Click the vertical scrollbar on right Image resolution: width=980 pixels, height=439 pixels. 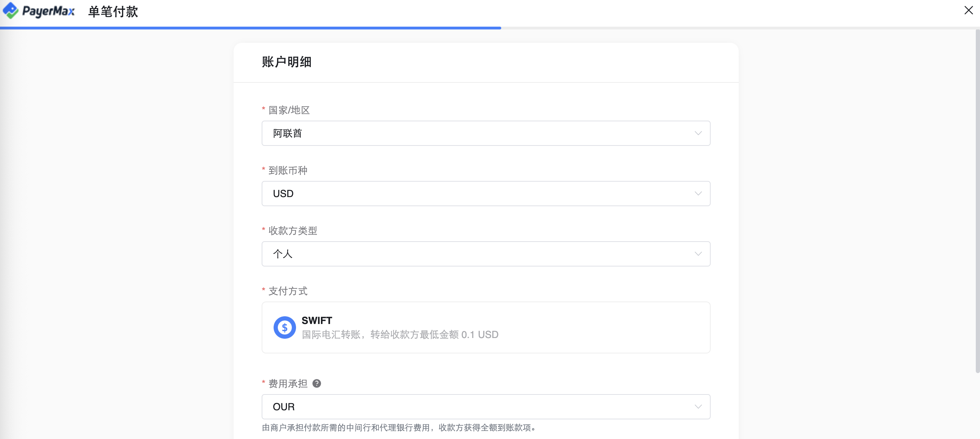click(x=977, y=202)
